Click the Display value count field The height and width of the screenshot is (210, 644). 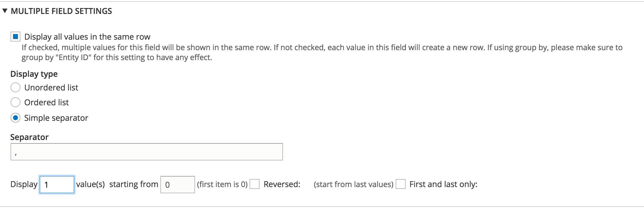click(x=57, y=185)
